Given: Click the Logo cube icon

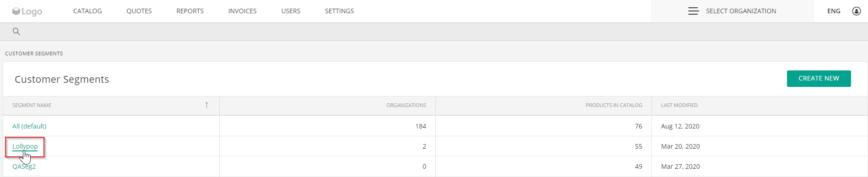Looking at the screenshot, I should pyautogui.click(x=16, y=11).
